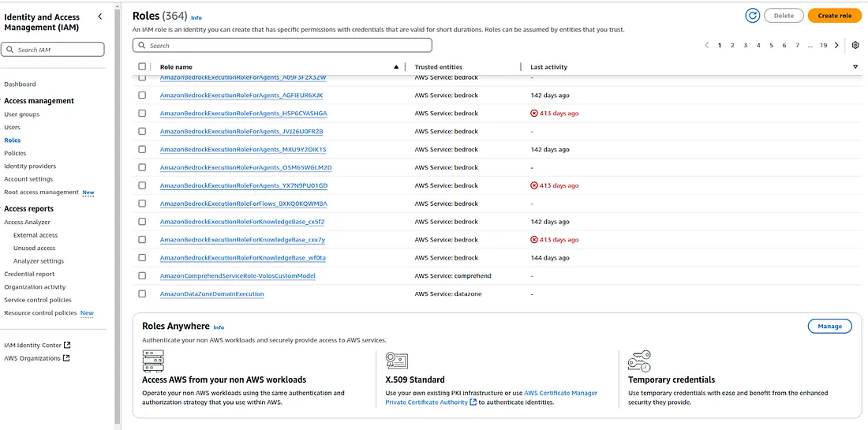Click the temporary credentials key icon
The width and height of the screenshot is (868, 430).
639,361
